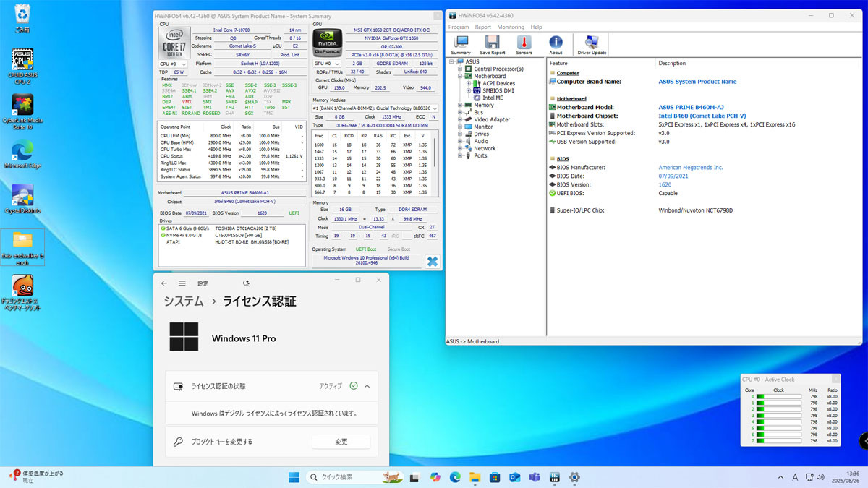Click the 変更 button for product key
The width and height of the screenshot is (868, 488).
[x=341, y=442]
